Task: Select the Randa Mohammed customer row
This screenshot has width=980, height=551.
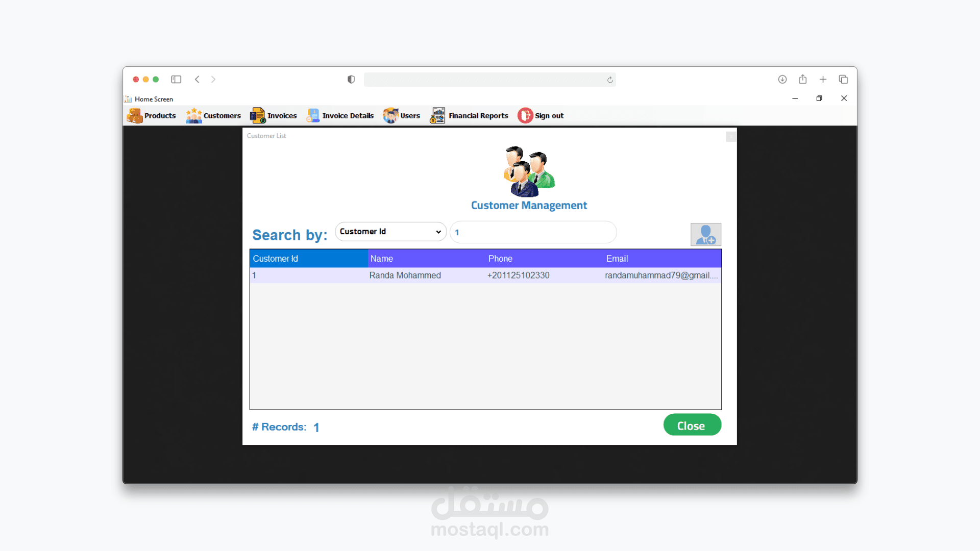Action: (x=405, y=275)
